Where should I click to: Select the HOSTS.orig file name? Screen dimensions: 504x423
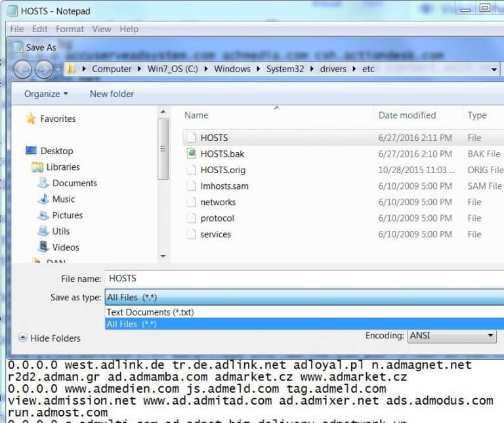pyautogui.click(x=222, y=170)
